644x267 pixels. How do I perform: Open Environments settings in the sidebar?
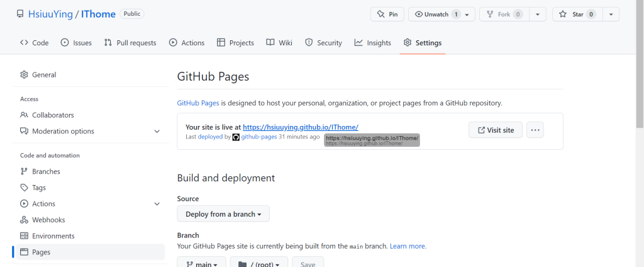(x=91, y=236)
